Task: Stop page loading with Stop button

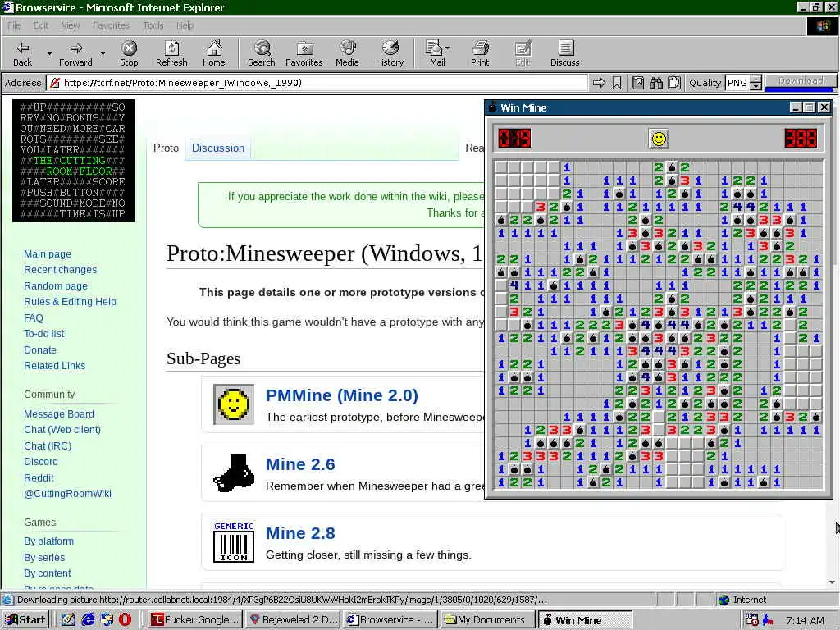Action: [x=129, y=53]
